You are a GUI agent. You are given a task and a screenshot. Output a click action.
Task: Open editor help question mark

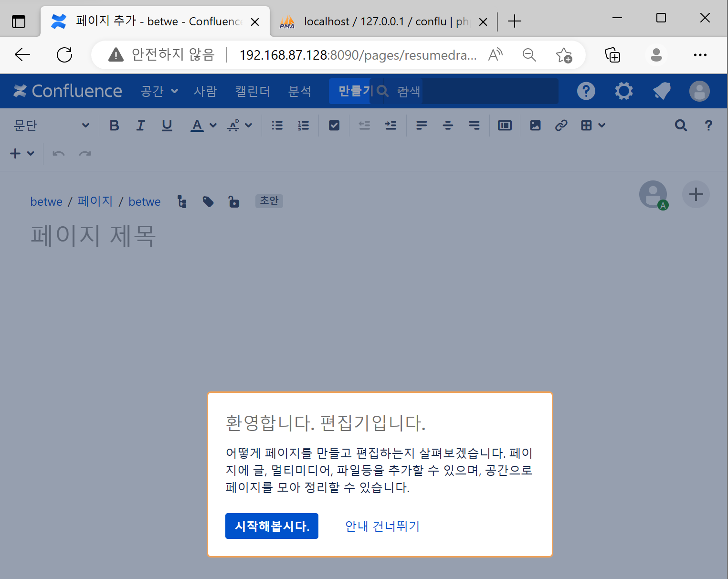tap(708, 126)
